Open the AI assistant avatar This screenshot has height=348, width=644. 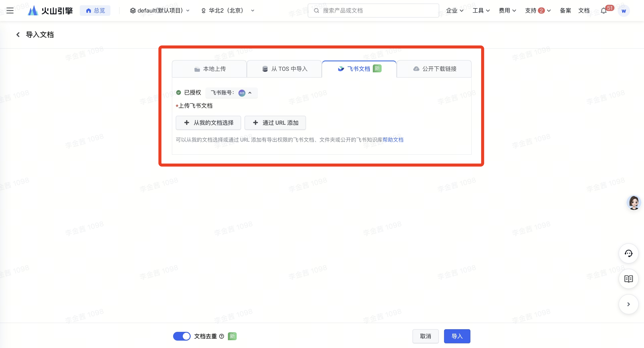(x=633, y=202)
